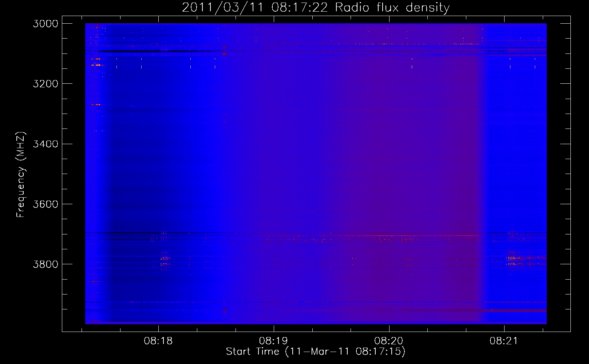Click the 08:18 time tick label
The image size is (589, 364).
158,341
